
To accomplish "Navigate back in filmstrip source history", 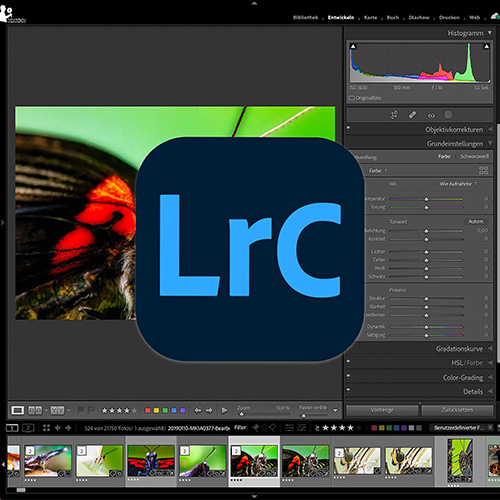I will (57, 428).
